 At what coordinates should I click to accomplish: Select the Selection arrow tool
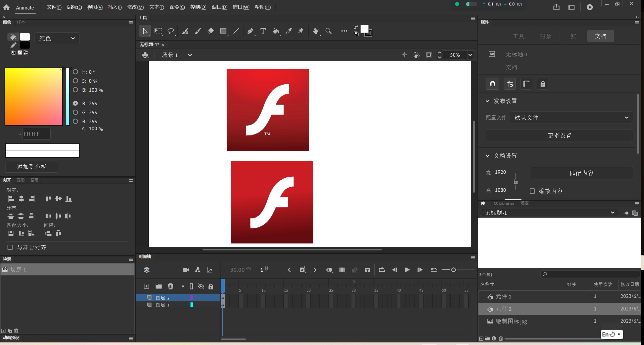point(145,31)
